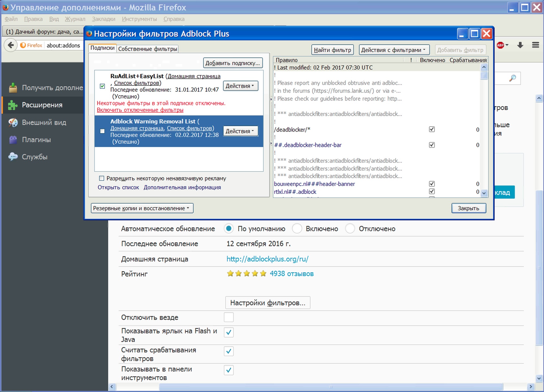Click Закрыть button in filter settings
The image size is (544, 392).
click(x=469, y=208)
